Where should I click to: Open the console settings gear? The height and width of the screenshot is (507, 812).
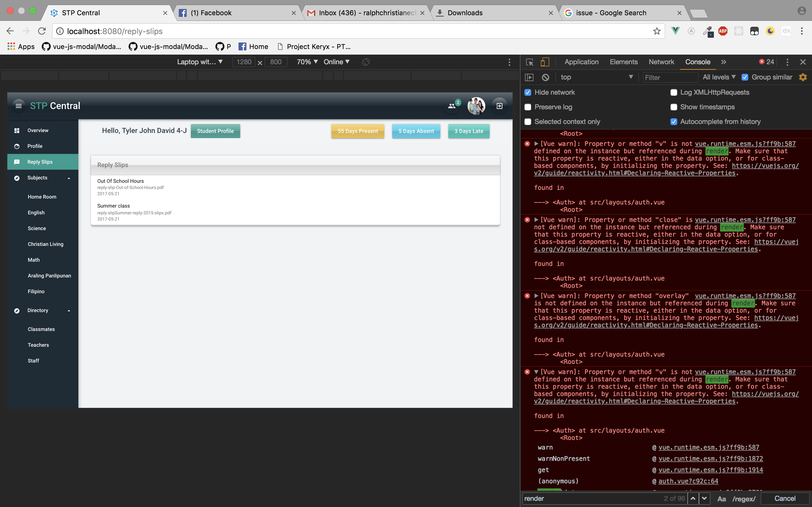[x=803, y=77]
